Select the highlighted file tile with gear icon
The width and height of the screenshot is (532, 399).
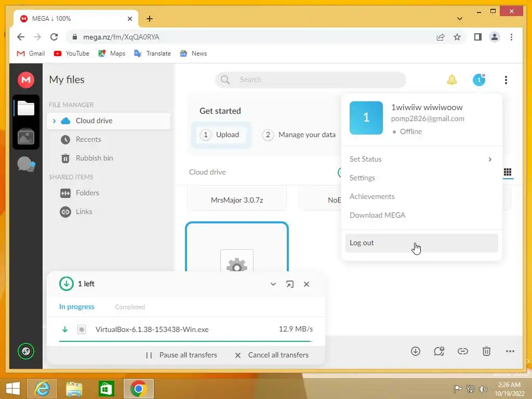click(x=237, y=247)
